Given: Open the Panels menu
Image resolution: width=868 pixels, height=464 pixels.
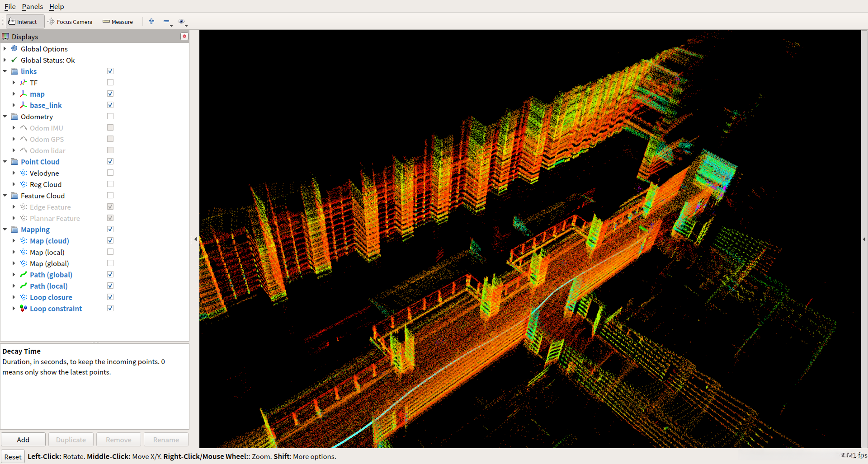Looking at the screenshot, I should point(33,6).
